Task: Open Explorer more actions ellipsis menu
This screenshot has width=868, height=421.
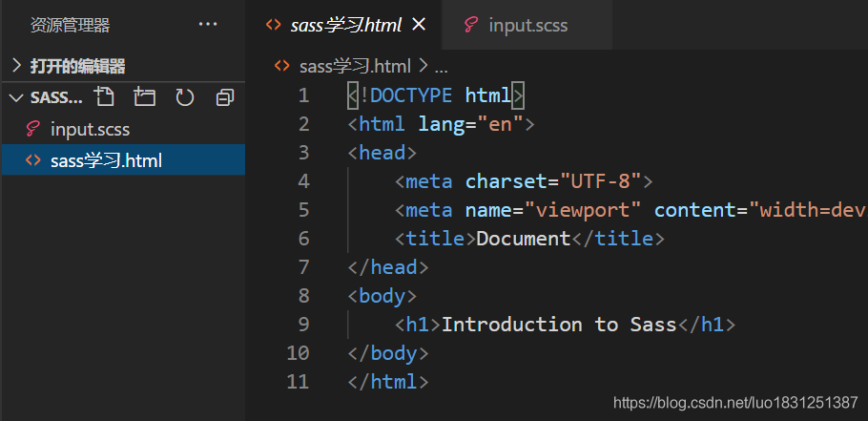Action: [208, 25]
